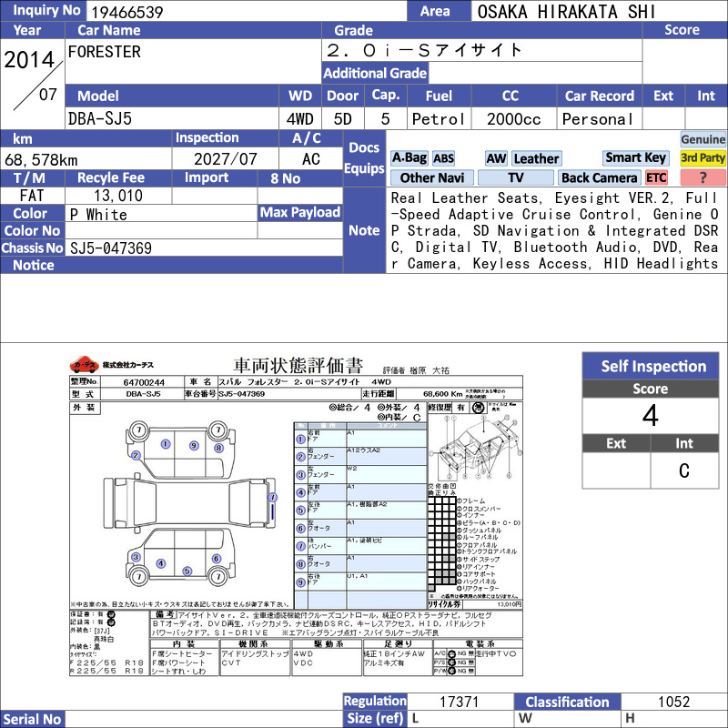Click the recycle fee 13,010

118,196
